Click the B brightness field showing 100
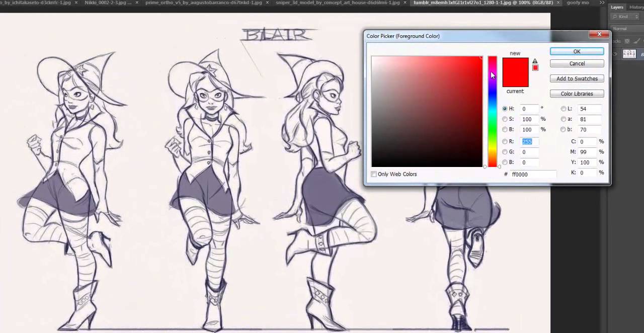 click(530, 129)
